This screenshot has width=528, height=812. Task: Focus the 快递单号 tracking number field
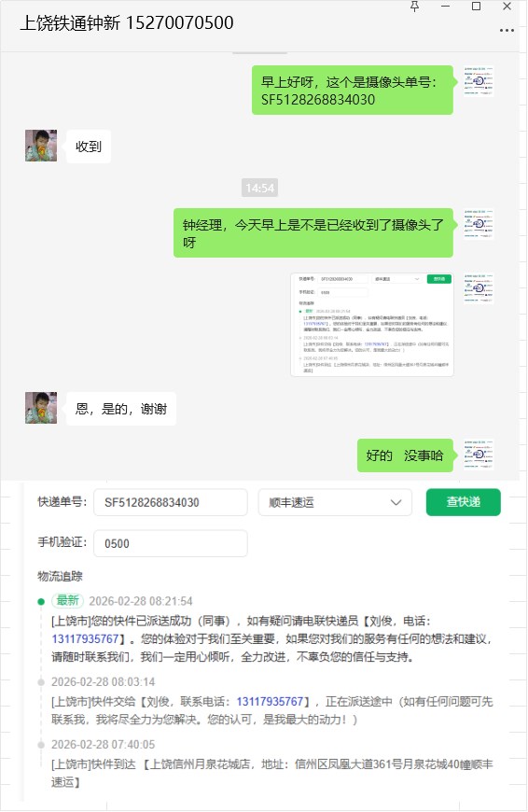171,502
